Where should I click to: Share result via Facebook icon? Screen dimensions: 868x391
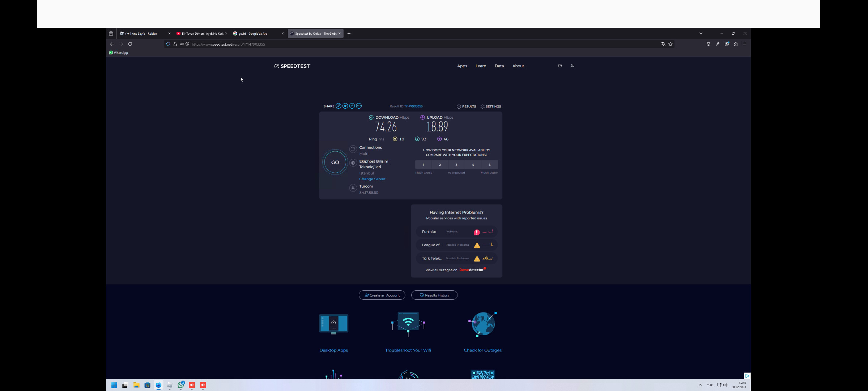(x=352, y=106)
